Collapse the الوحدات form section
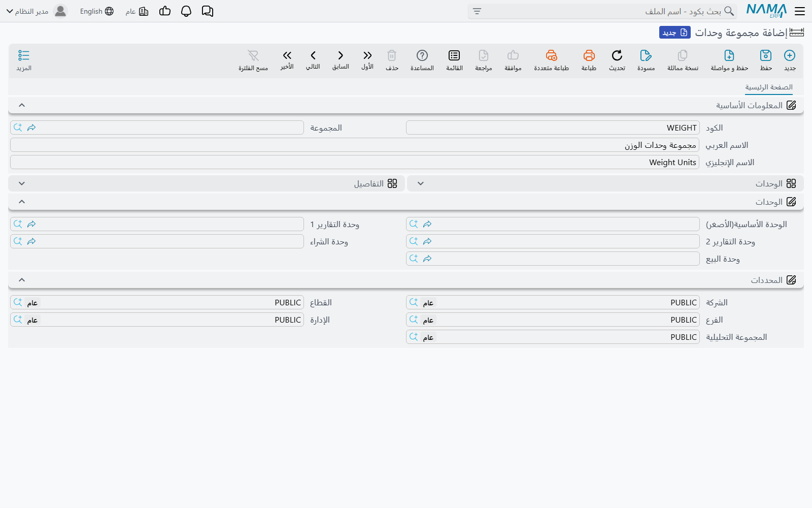Screen dimensions: 812x508 click(22, 202)
